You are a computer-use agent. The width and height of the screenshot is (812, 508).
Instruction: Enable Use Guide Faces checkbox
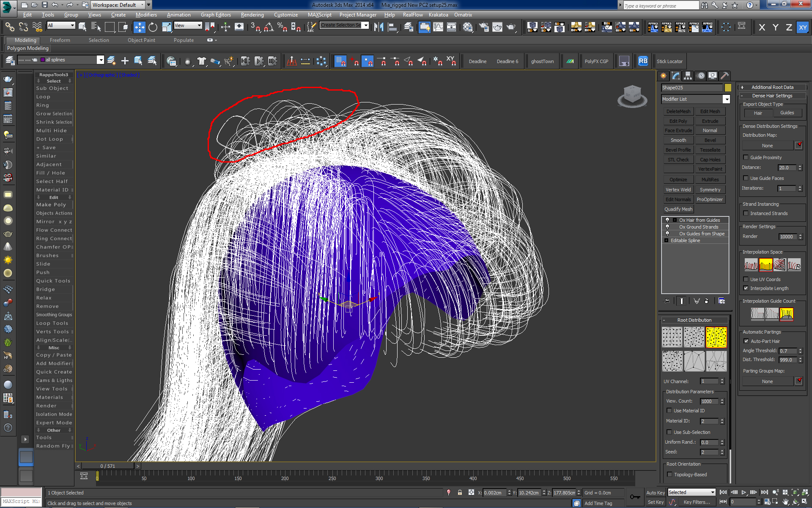[746, 178]
